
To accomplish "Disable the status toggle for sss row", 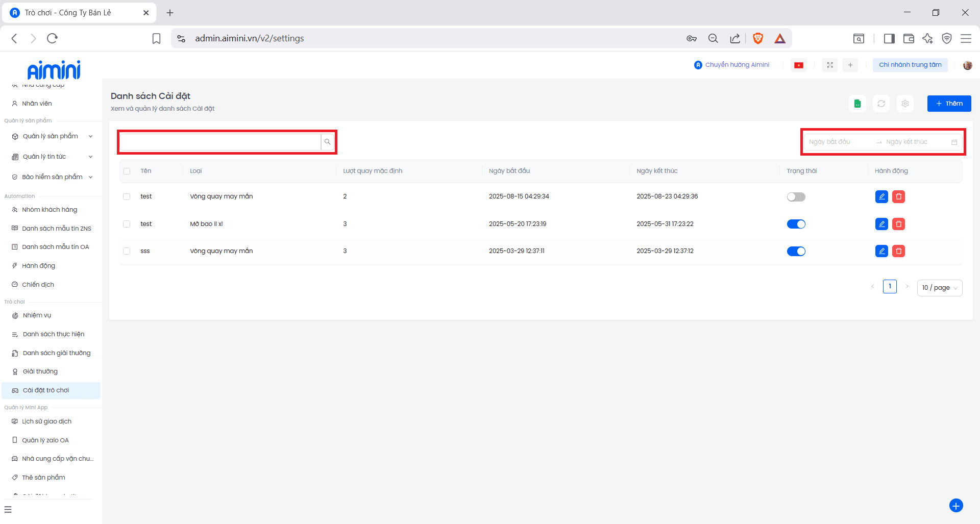I will pos(796,251).
